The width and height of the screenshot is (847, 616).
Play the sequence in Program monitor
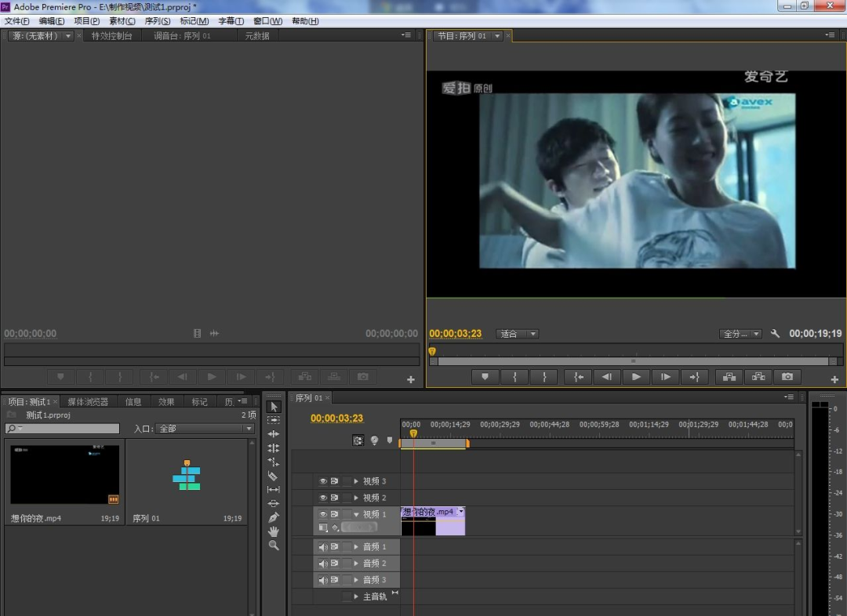[x=636, y=377]
